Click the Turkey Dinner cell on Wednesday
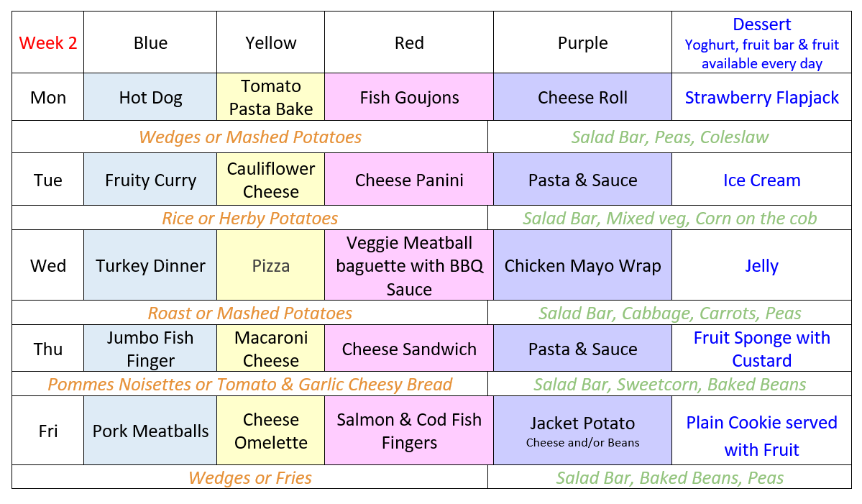The image size is (862, 504). pyautogui.click(x=150, y=265)
